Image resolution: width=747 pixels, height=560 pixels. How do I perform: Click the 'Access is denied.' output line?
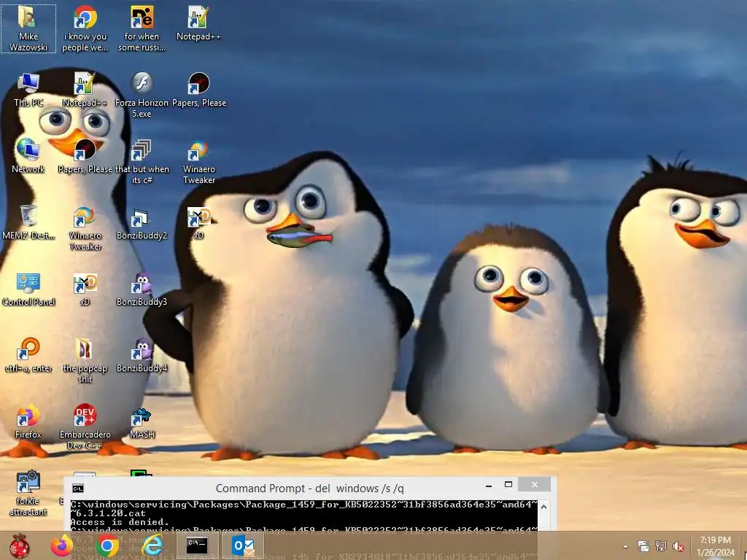coord(120,522)
